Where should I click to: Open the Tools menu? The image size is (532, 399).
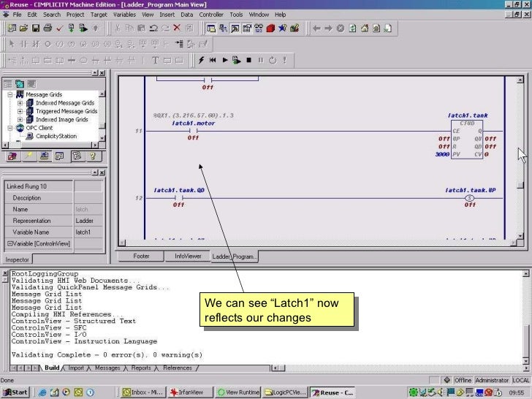coord(236,15)
